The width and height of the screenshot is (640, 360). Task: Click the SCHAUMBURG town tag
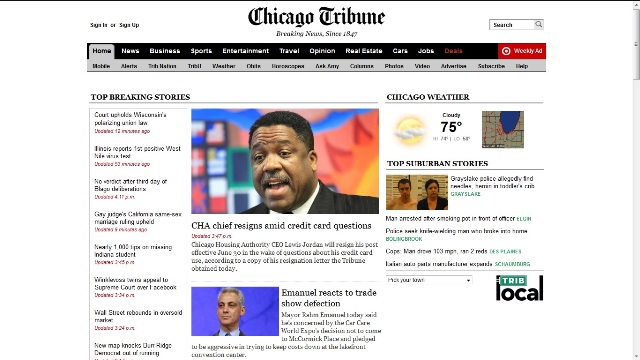click(512, 264)
